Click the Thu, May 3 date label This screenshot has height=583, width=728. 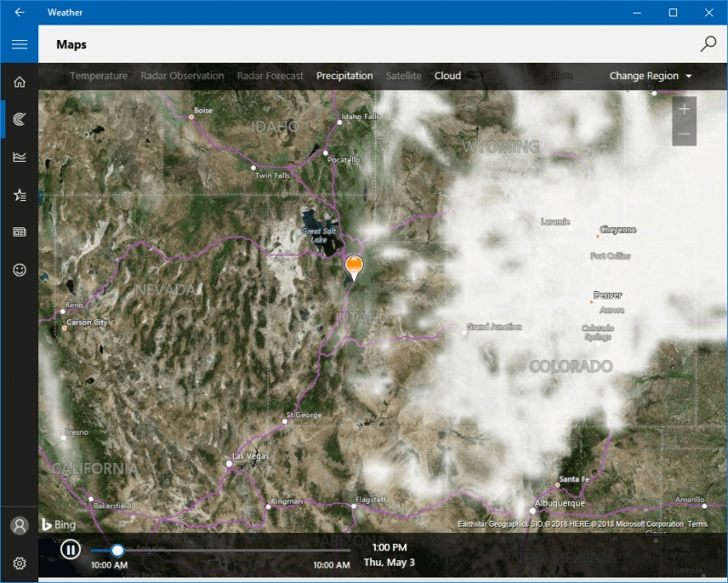coord(389,563)
